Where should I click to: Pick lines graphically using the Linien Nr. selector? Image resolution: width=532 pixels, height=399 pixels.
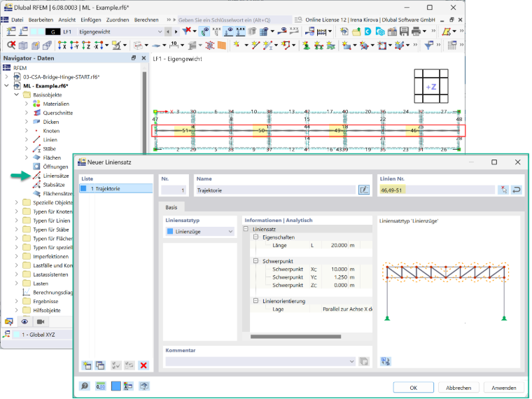pyautogui.click(x=503, y=190)
